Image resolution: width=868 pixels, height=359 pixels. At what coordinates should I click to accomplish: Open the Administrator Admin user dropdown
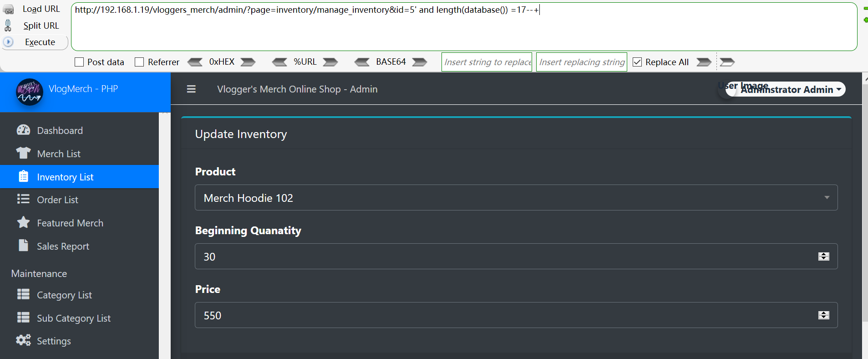click(786, 89)
